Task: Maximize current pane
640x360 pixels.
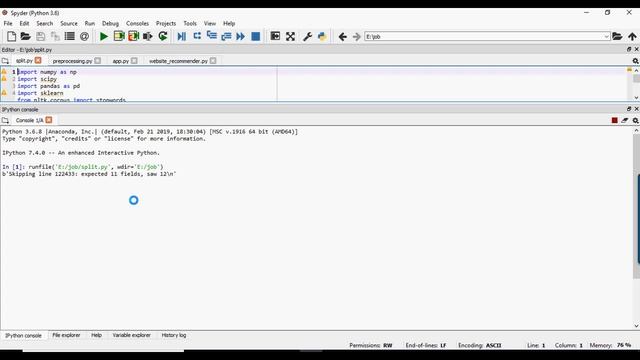Action: click(276, 36)
